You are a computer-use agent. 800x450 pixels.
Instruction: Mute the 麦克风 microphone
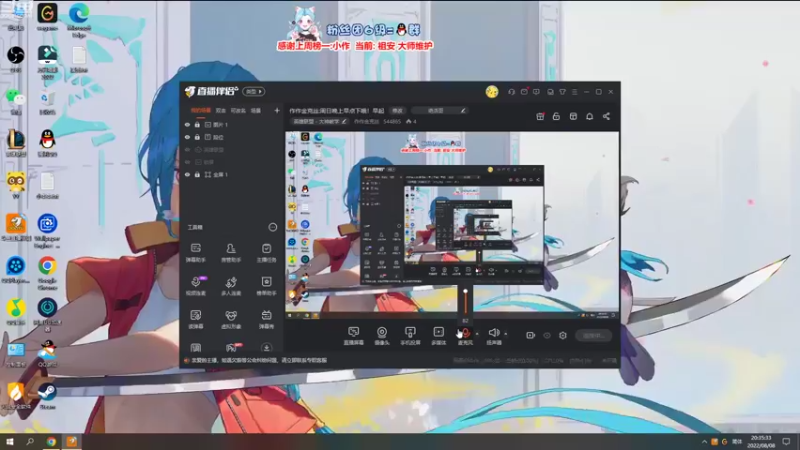pyautogui.click(x=465, y=336)
